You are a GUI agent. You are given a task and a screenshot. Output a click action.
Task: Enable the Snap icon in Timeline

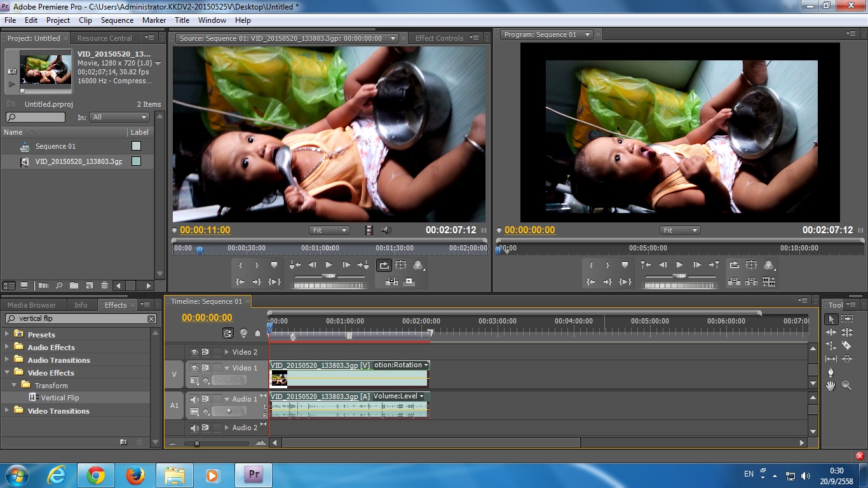227,333
